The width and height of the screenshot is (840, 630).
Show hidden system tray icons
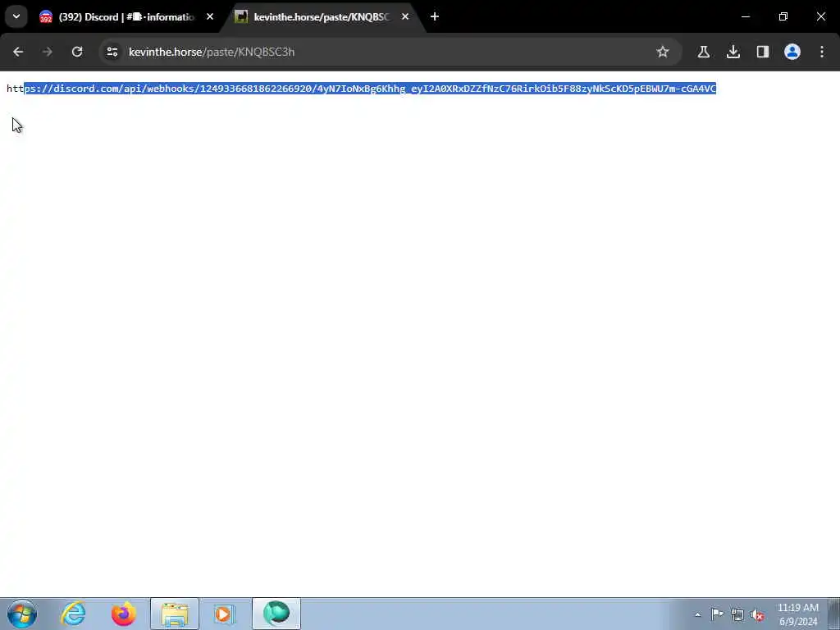tap(697, 614)
